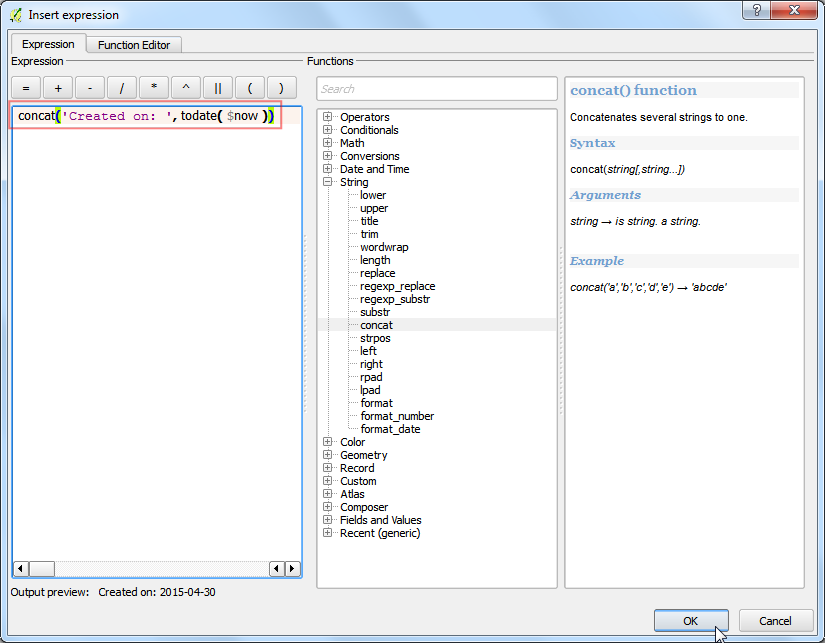This screenshot has height=643, width=825.
Task: Insert the close parenthesis
Action: pyautogui.click(x=281, y=88)
